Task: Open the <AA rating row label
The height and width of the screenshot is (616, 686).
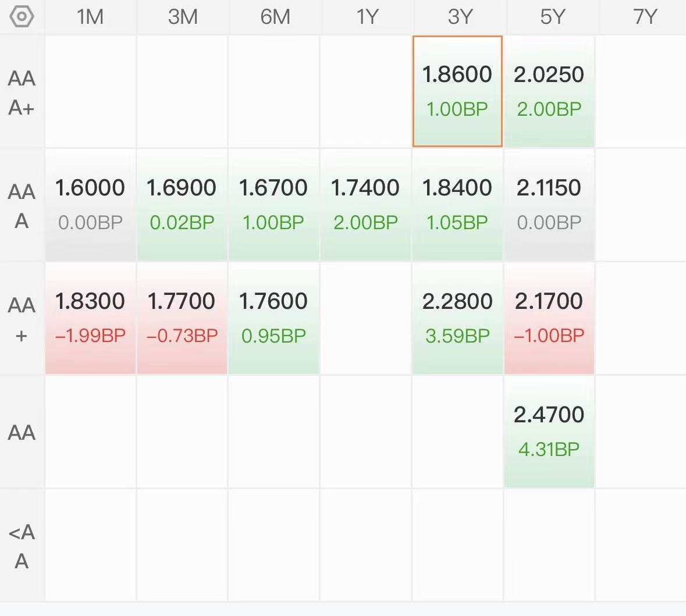Action: coord(22,546)
